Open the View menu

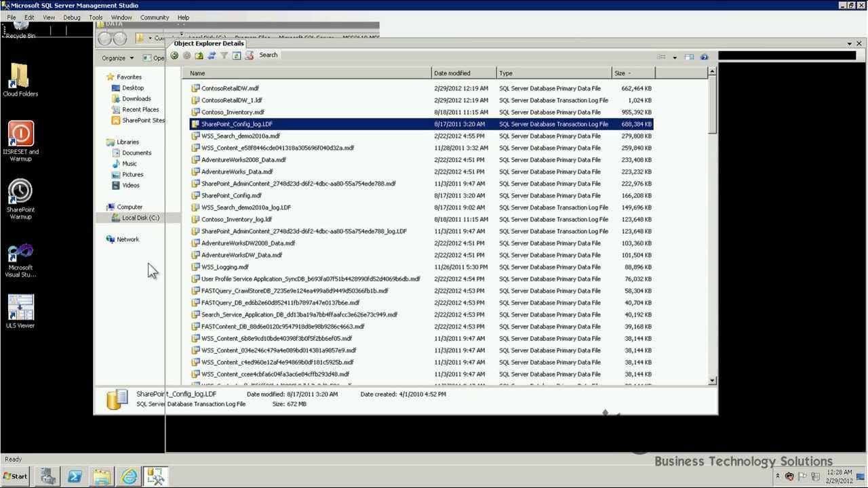[49, 18]
